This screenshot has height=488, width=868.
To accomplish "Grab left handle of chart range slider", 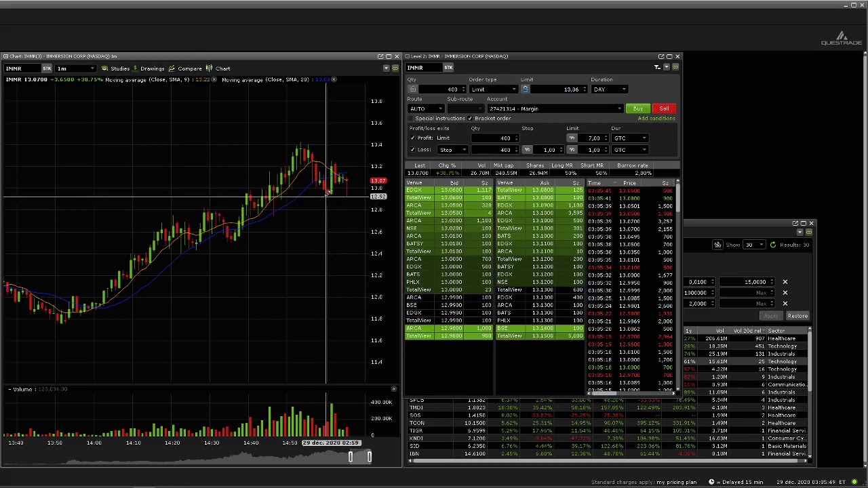I will tap(351, 457).
